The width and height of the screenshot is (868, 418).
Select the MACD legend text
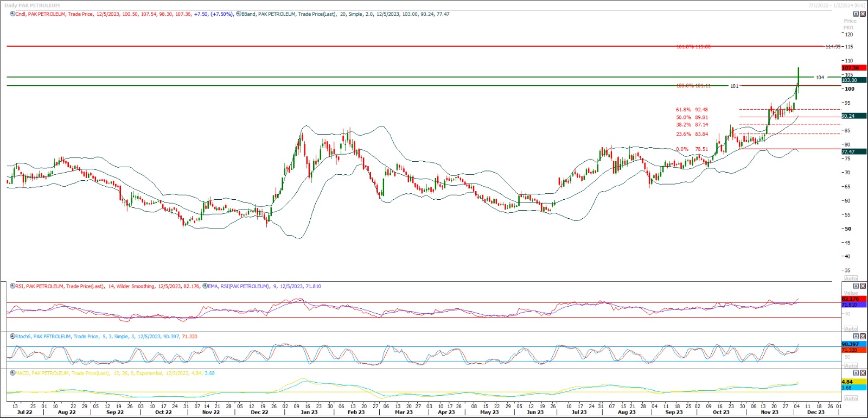click(x=115, y=373)
